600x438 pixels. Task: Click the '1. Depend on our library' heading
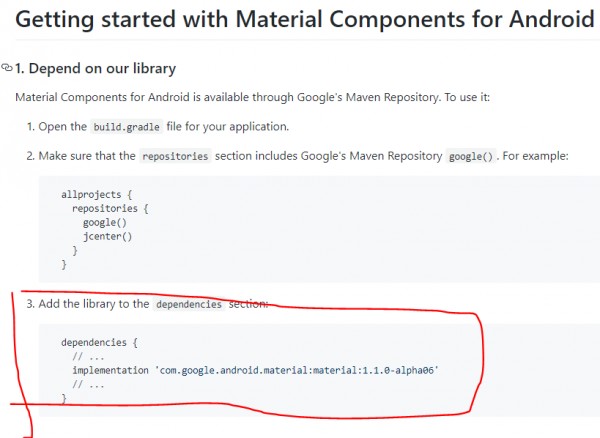(x=95, y=68)
